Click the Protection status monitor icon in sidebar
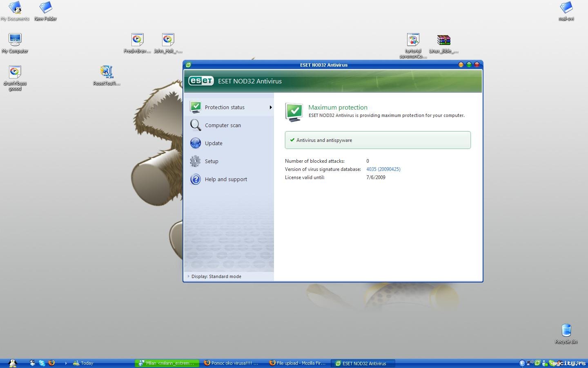 pos(196,107)
